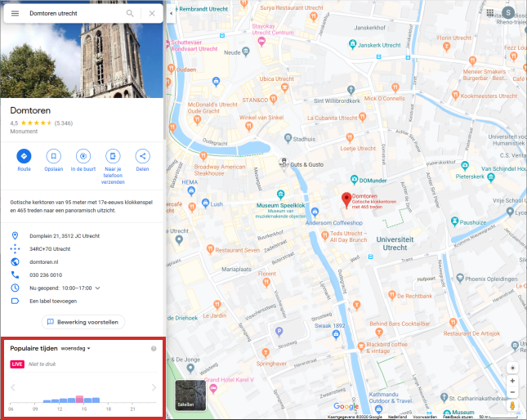This screenshot has width=527, height=420.
Task: Click HEMA shopping marker
Action: click(191, 191)
